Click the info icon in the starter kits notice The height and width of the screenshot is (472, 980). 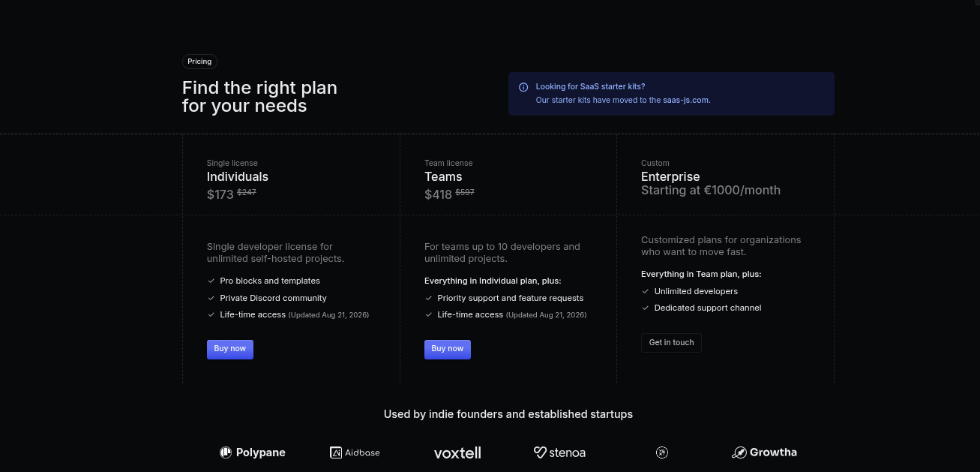click(523, 87)
